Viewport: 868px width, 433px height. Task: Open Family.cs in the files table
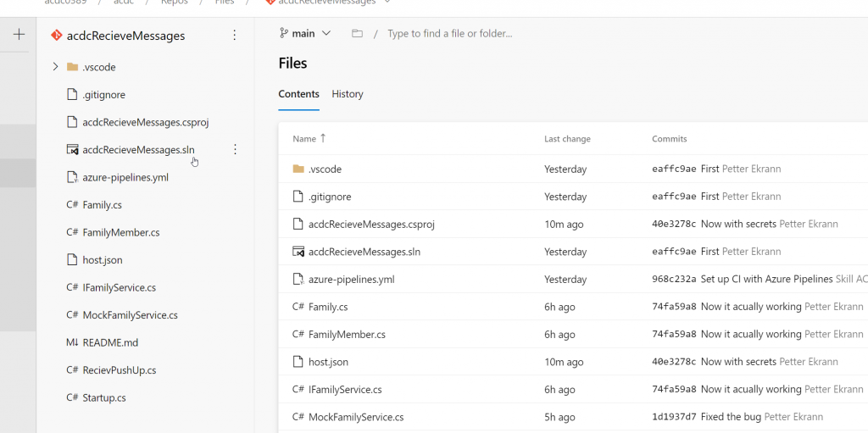(328, 307)
